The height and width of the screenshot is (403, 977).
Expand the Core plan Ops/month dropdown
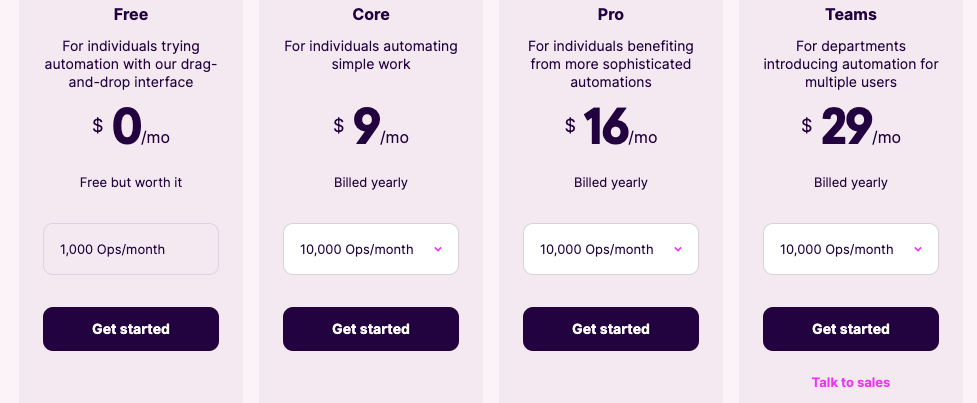[x=371, y=249]
